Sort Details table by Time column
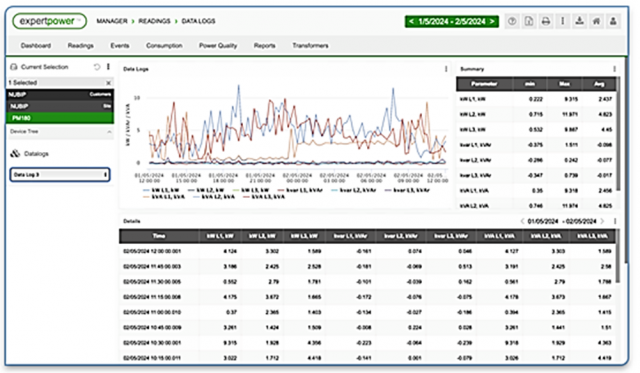Screen dimensions: 640x373 coord(159,236)
